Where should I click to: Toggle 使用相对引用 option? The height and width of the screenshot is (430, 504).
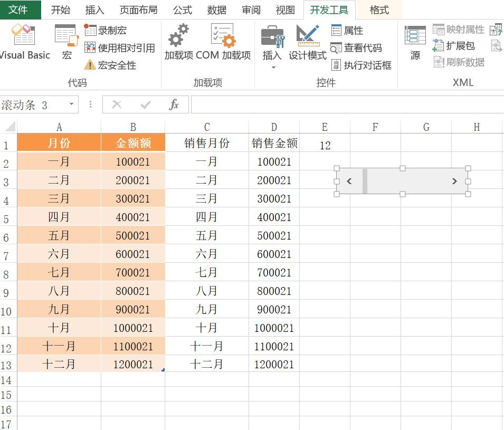[120, 48]
